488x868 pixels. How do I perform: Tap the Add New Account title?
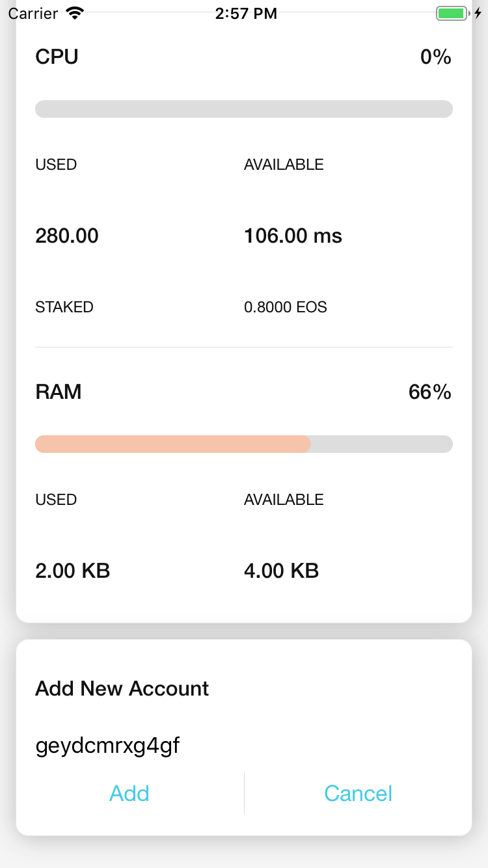(122, 688)
